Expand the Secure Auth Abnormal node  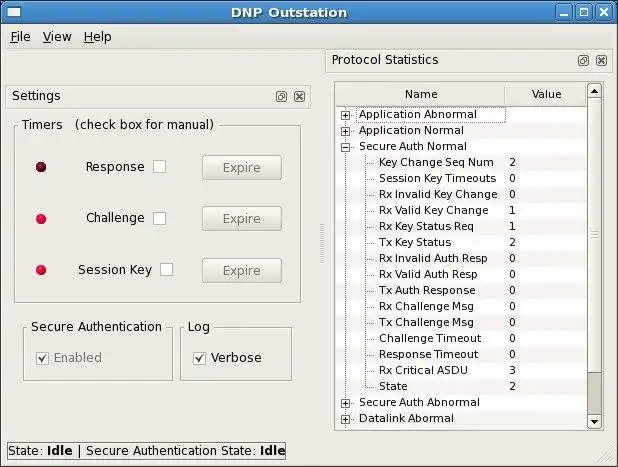pos(346,403)
